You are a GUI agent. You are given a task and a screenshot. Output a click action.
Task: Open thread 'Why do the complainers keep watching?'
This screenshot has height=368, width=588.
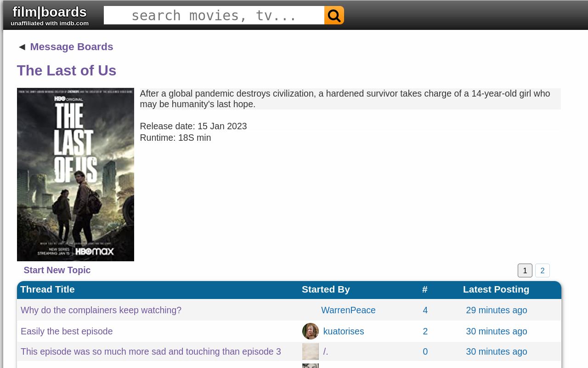point(101,310)
